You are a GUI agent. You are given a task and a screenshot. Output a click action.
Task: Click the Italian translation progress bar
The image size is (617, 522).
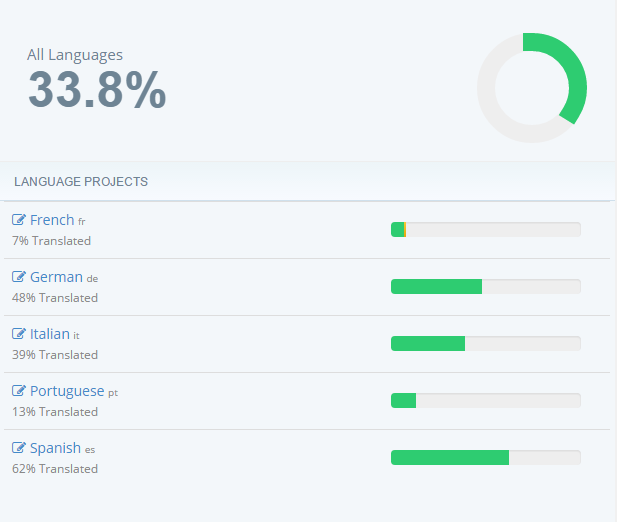point(485,344)
